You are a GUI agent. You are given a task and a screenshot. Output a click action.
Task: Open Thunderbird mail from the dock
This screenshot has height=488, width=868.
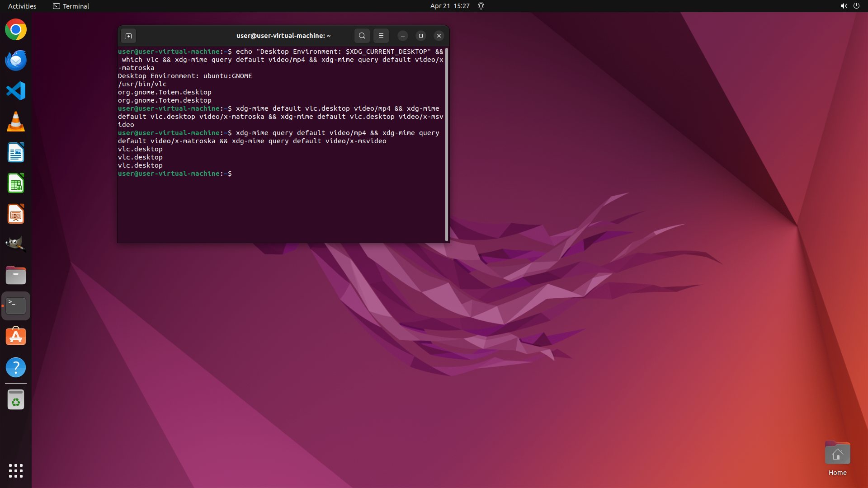point(16,61)
